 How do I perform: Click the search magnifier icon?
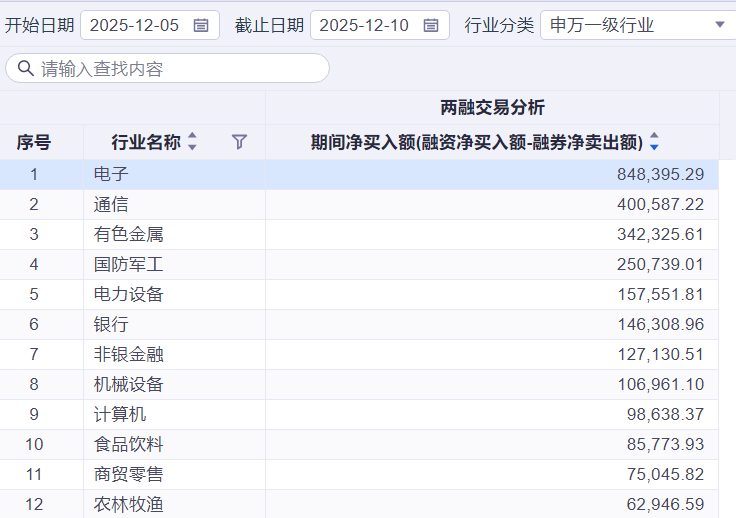click(x=25, y=69)
